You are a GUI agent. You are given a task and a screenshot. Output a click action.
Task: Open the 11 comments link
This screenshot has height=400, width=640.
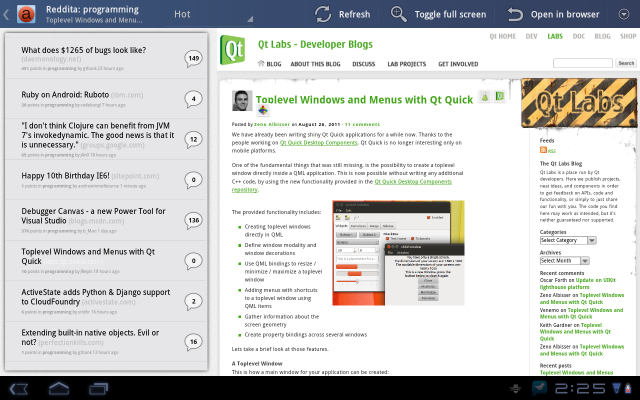pyautogui.click(x=362, y=124)
